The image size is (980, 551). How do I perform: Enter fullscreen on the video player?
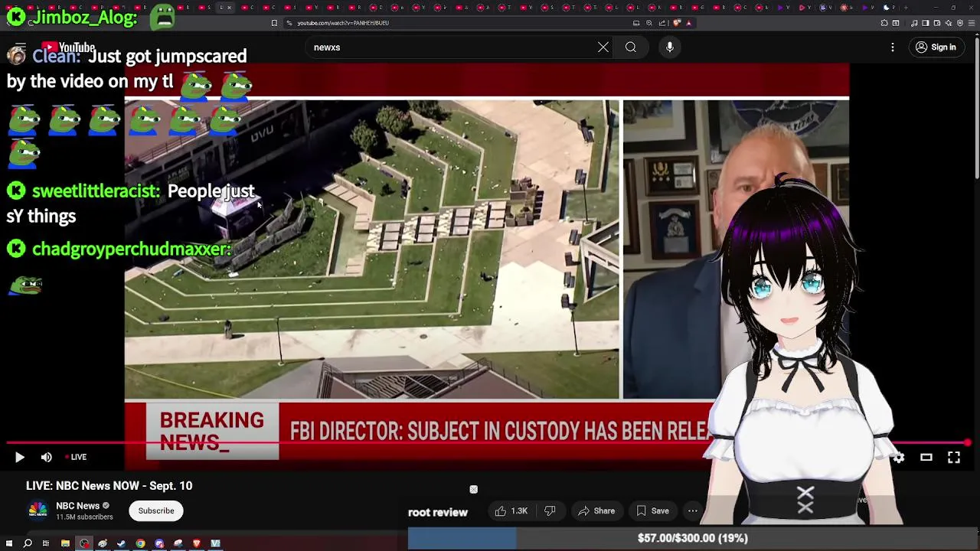tap(954, 457)
